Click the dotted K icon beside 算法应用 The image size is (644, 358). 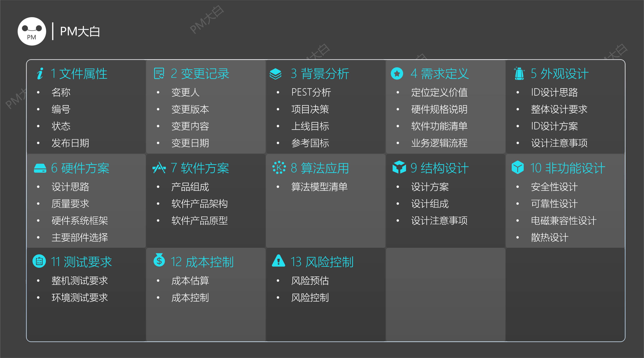pos(279,168)
